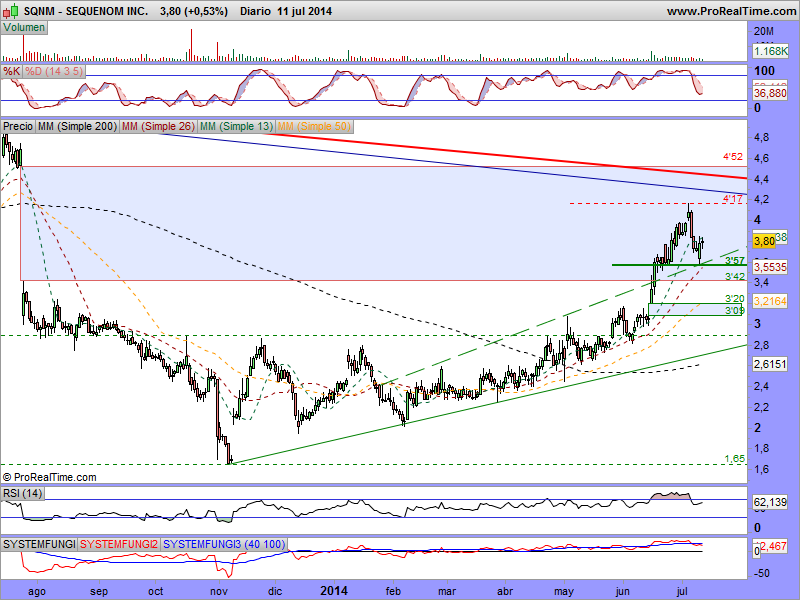Image resolution: width=800 pixels, height=600 pixels.
Task: Select the Precio panel label
Action: [x=18, y=126]
